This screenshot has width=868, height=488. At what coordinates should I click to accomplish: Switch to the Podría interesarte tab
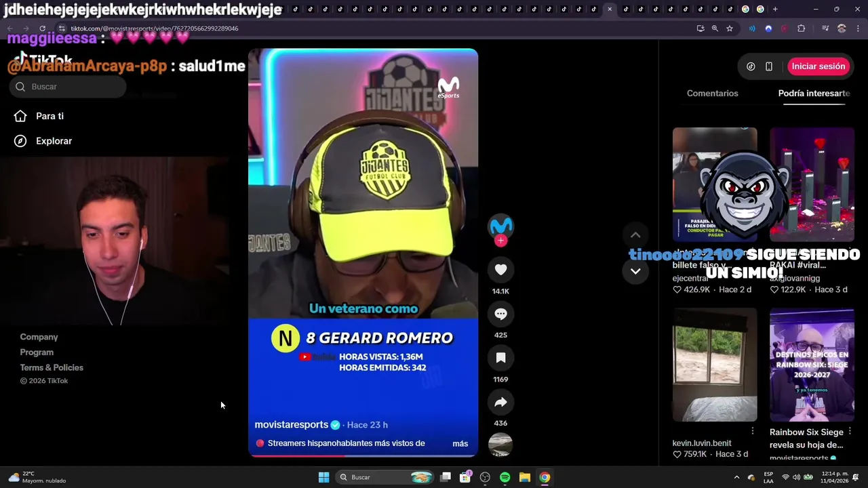(x=814, y=94)
